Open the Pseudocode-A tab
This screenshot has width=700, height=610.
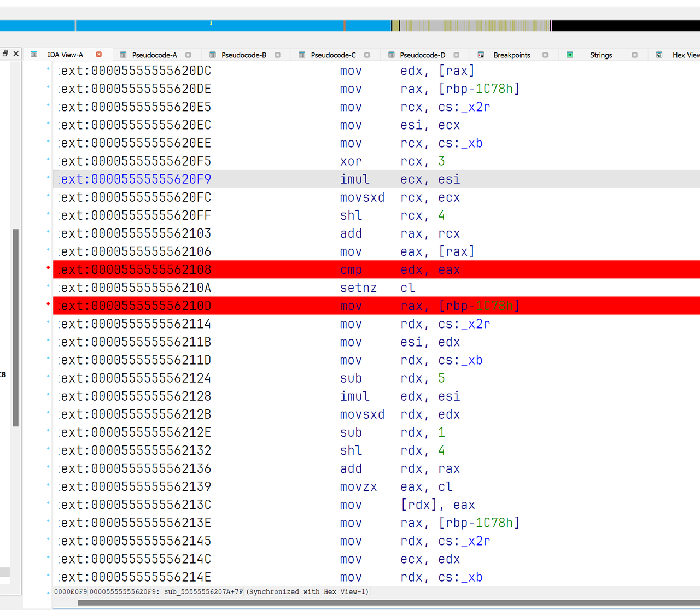154,55
